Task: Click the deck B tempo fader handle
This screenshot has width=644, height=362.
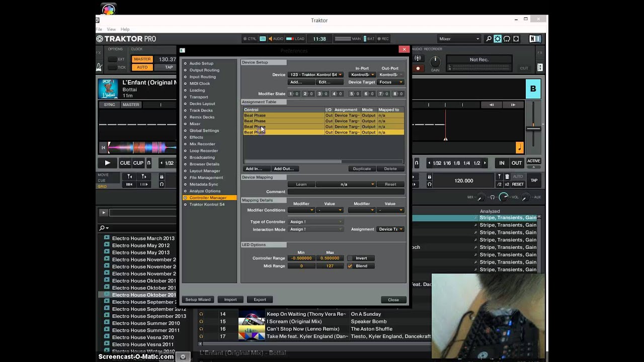Action: [x=533, y=129]
